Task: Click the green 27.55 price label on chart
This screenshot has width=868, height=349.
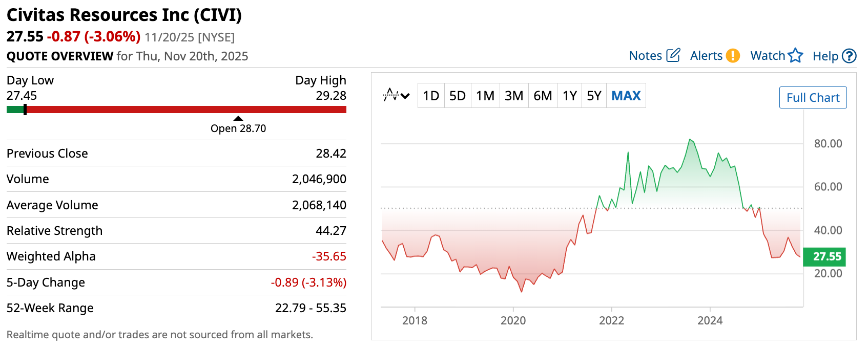Action: point(824,256)
